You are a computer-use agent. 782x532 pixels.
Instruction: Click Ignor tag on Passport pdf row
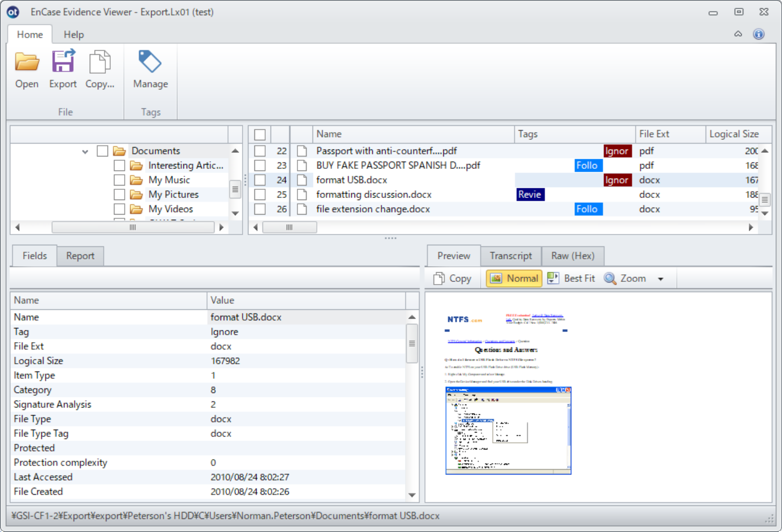(x=617, y=151)
